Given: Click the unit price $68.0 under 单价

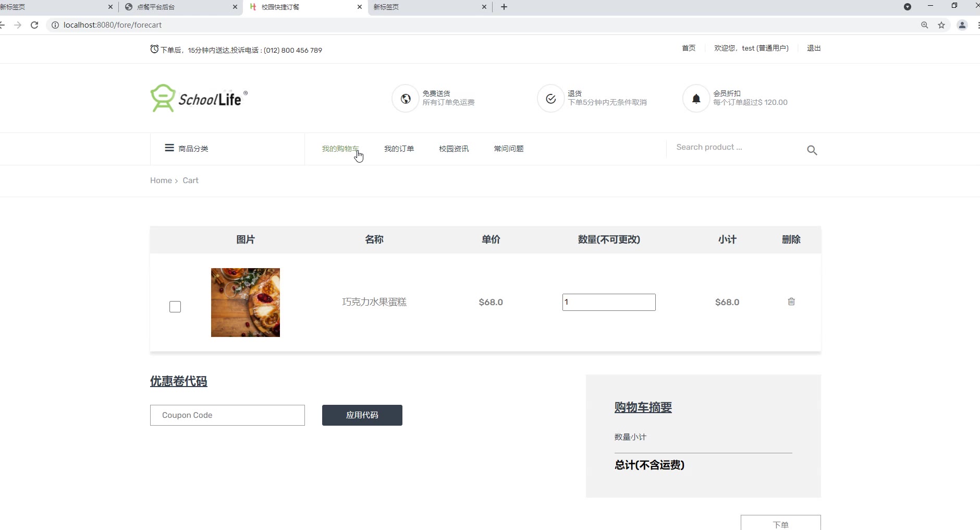Looking at the screenshot, I should [x=491, y=302].
